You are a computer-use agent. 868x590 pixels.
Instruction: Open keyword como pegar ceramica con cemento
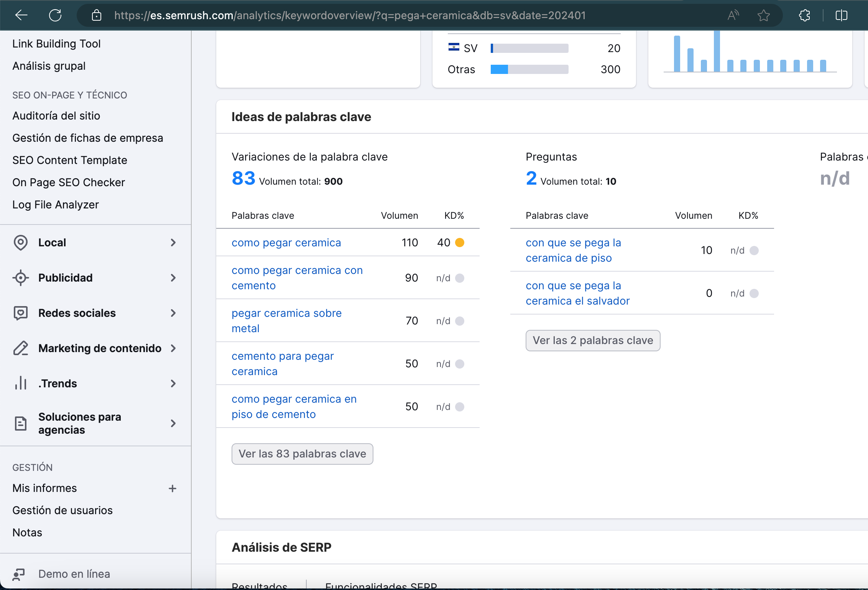(297, 278)
